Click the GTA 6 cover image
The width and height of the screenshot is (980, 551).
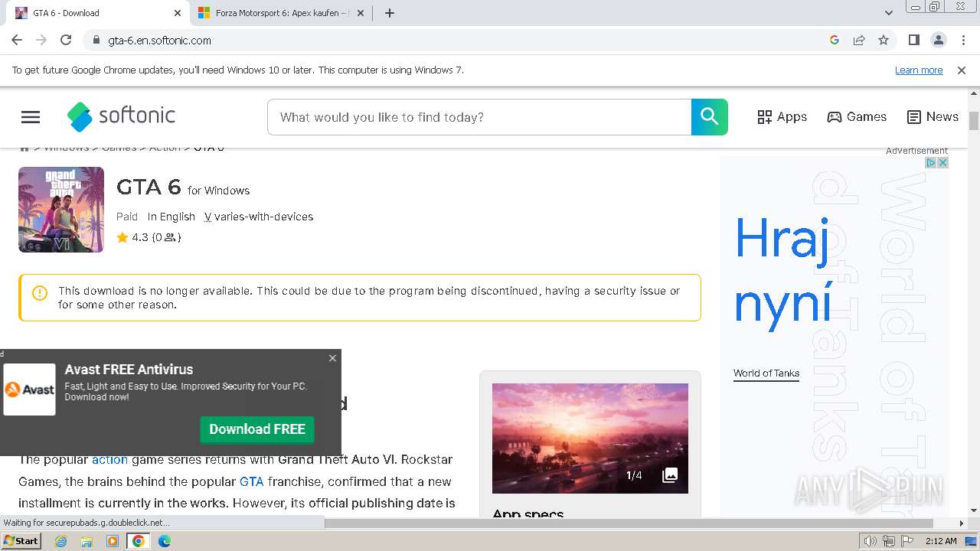click(x=61, y=210)
